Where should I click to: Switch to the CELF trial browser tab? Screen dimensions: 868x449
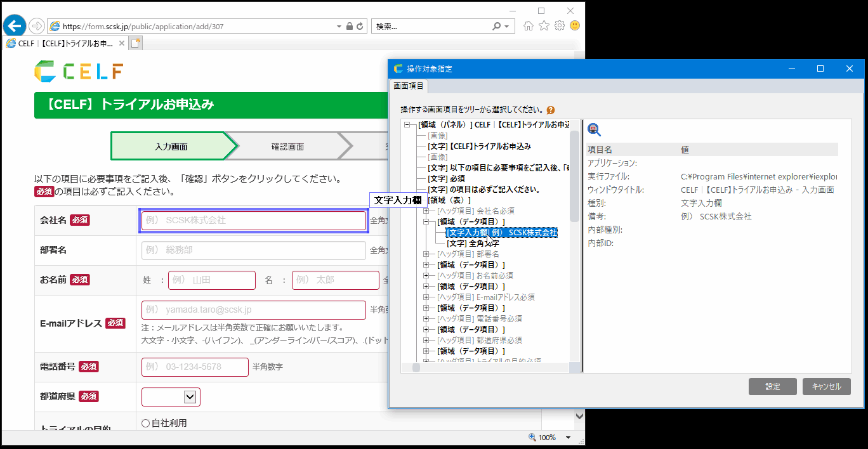tap(63, 44)
